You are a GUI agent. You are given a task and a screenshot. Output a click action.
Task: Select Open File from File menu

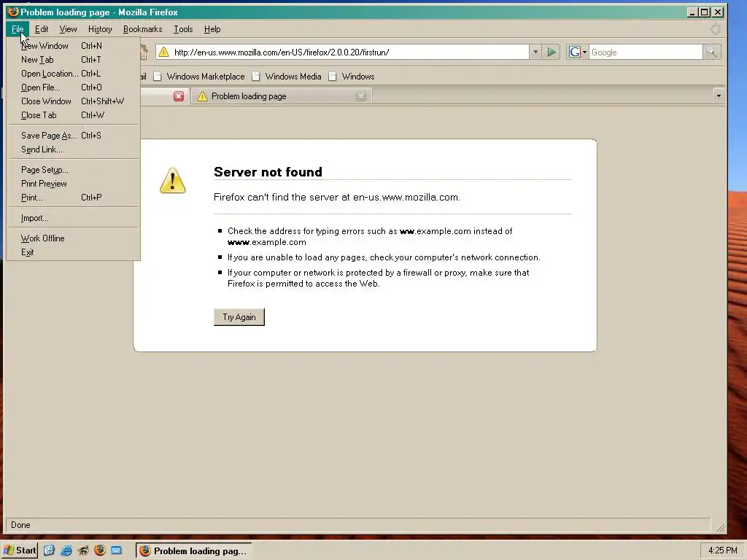pyautogui.click(x=74, y=87)
